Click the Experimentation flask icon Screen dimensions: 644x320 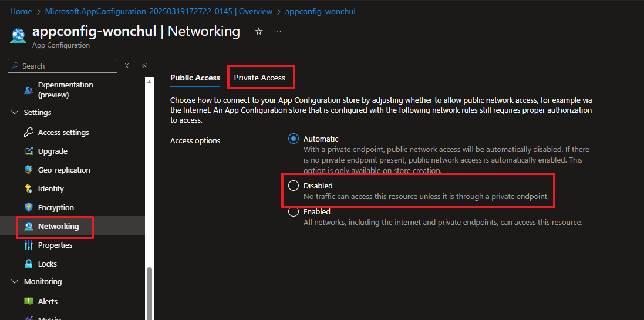28,90
